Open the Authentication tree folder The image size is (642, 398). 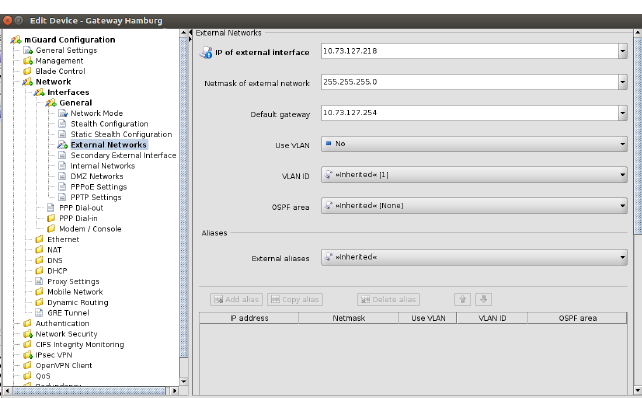(62, 323)
